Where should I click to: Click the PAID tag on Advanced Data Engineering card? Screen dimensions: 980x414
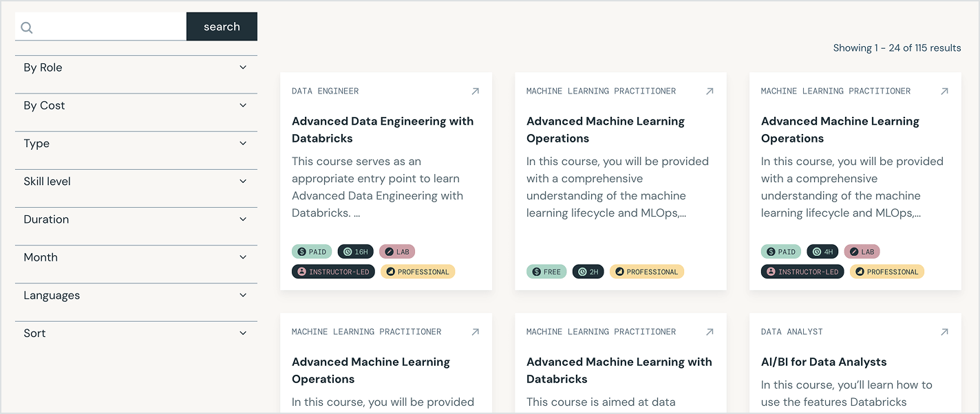312,252
